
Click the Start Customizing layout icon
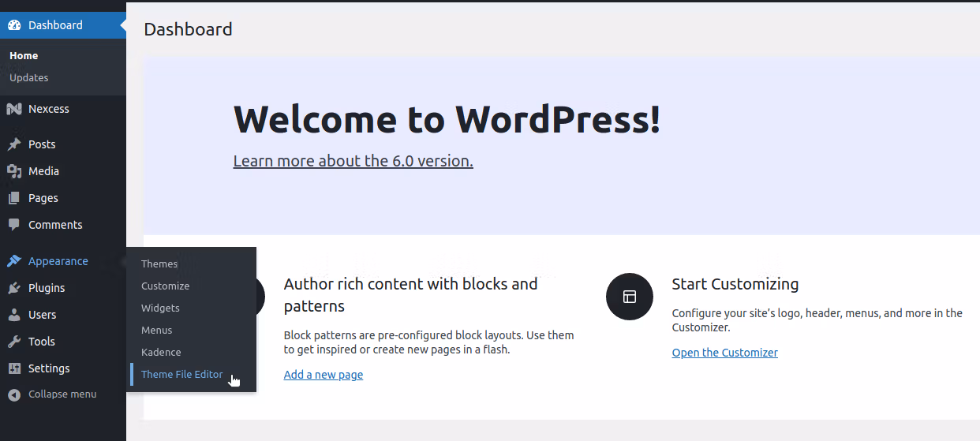click(630, 297)
